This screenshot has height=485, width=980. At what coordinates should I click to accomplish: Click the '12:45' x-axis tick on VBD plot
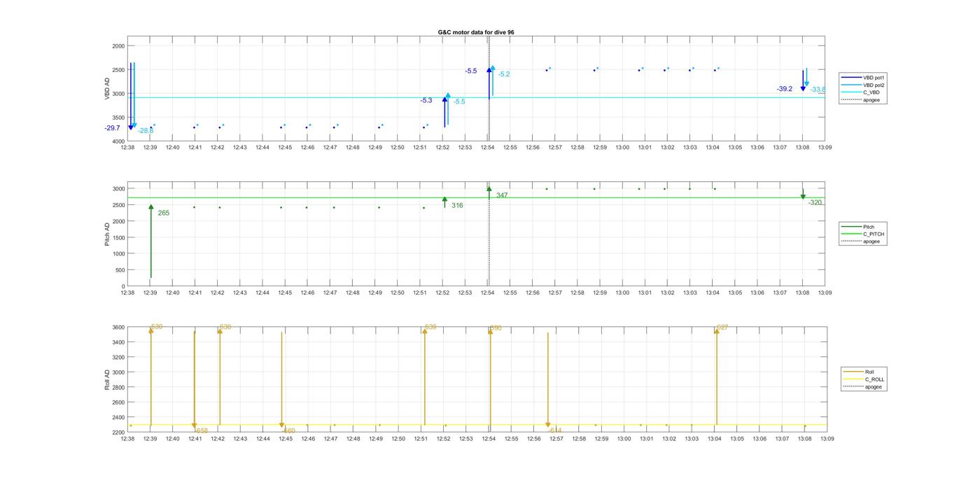point(285,148)
